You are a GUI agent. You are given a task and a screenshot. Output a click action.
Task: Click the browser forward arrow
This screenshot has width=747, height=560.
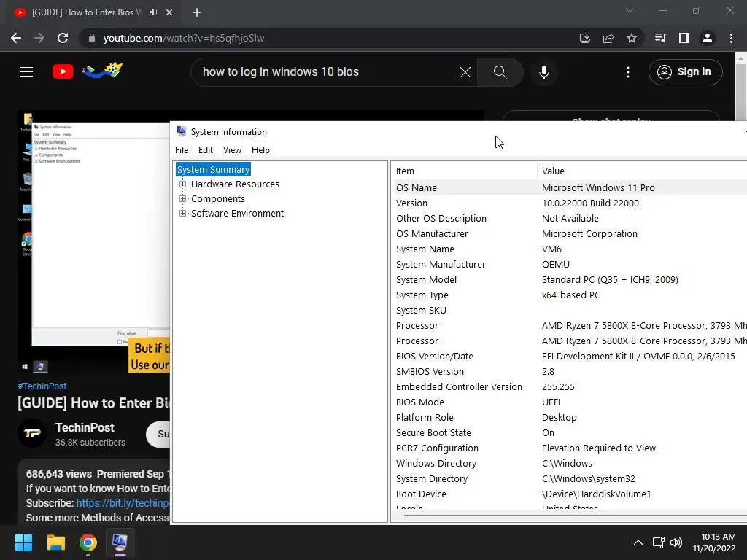(x=39, y=38)
